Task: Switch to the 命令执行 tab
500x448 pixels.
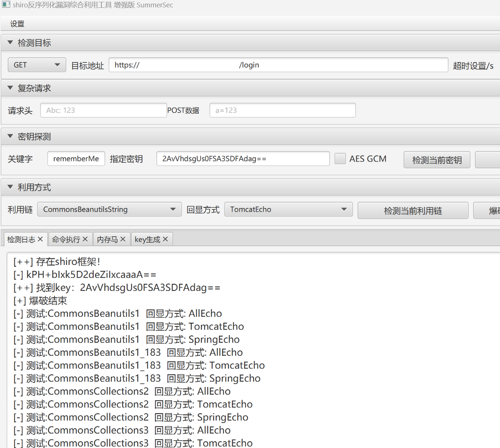Action: [66, 240]
